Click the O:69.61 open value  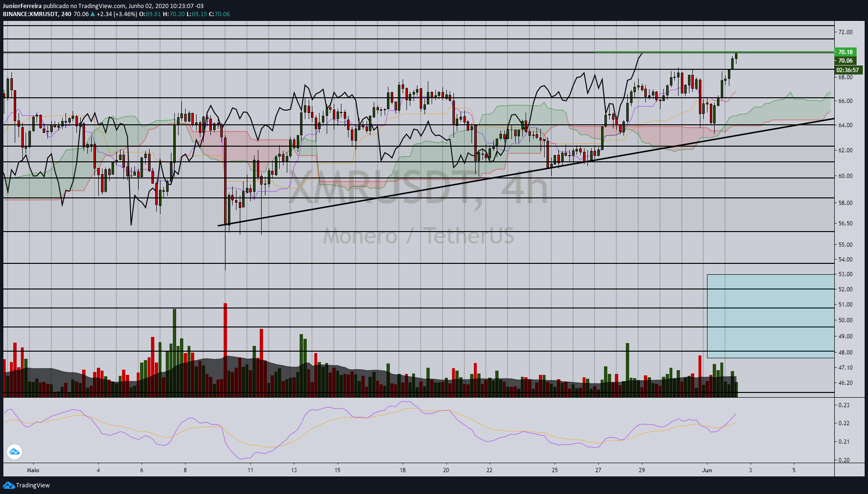click(150, 14)
